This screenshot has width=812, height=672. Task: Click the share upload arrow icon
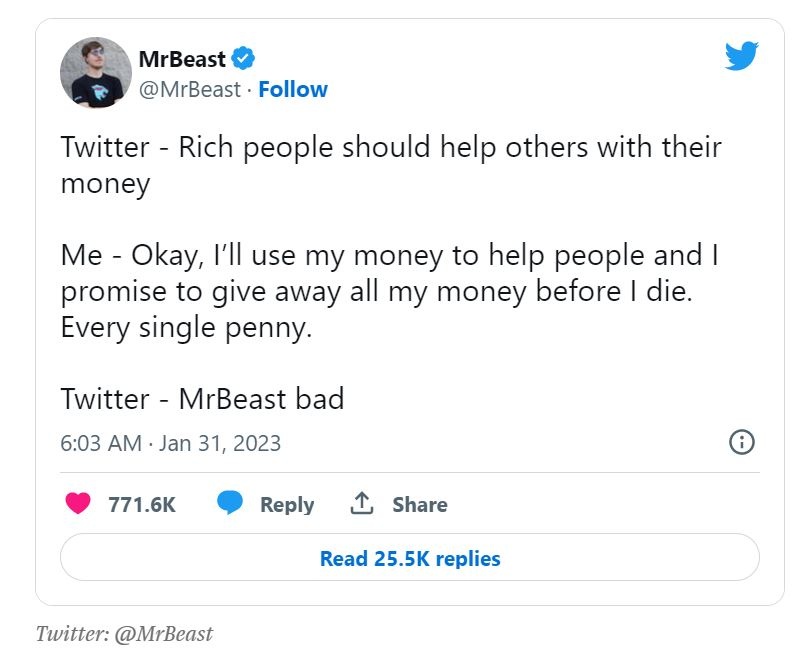[361, 504]
